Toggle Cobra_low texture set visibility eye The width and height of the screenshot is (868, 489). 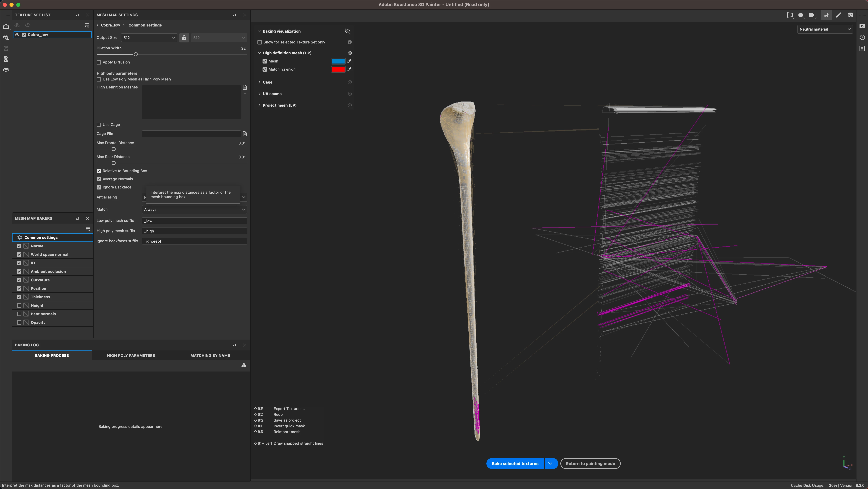17,35
